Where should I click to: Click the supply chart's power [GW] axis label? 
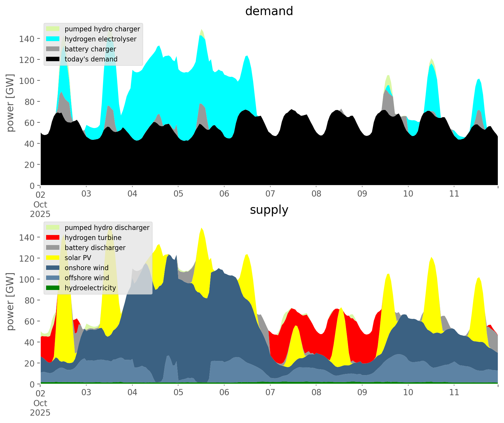tap(10, 302)
